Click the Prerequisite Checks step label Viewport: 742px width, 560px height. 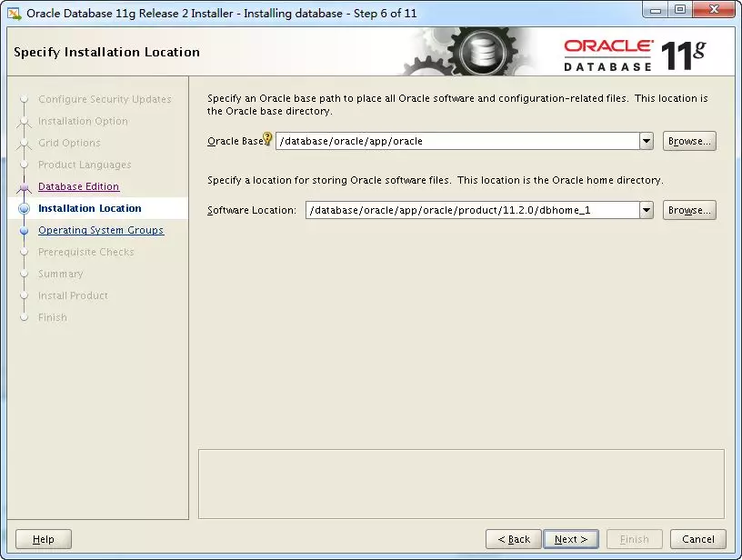click(x=86, y=252)
